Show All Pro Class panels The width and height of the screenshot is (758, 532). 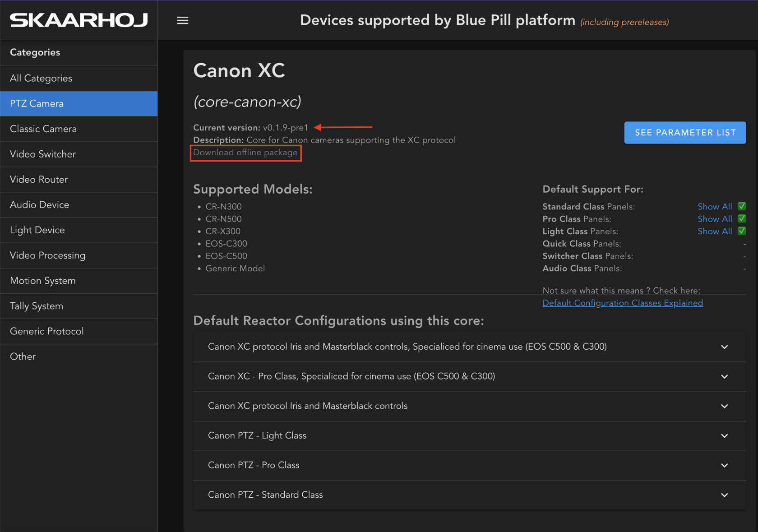click(x=715, y=219)
